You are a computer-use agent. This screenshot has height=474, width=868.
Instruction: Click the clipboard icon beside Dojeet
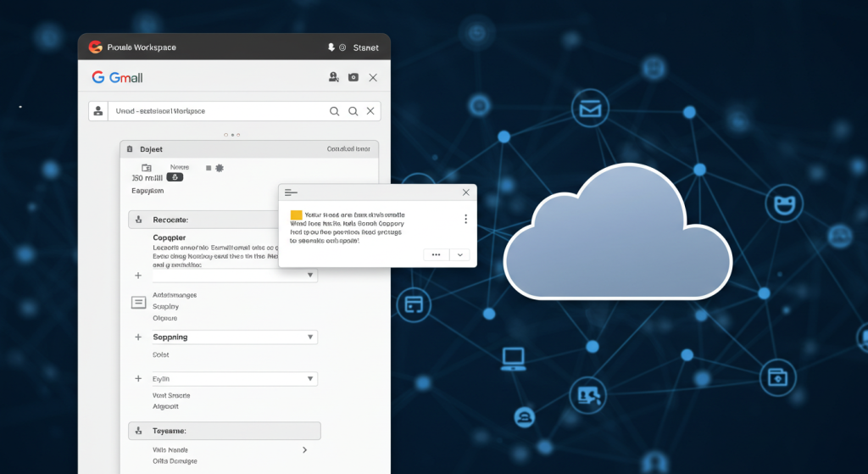(x=130, y=149)
